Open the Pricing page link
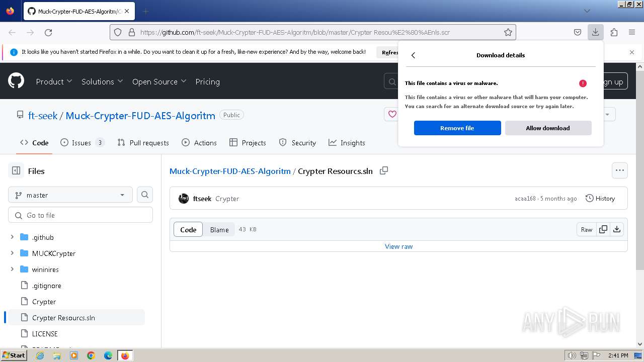 point(207,81)
